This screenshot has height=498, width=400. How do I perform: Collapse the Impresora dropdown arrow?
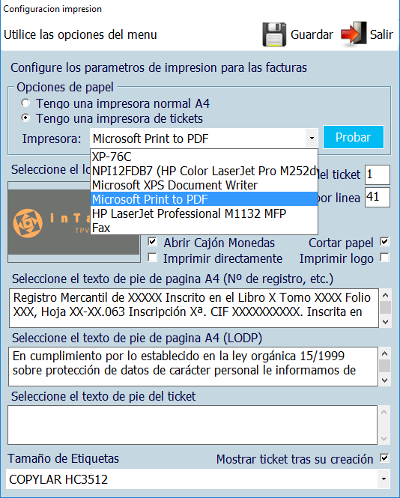coord(312,138)
